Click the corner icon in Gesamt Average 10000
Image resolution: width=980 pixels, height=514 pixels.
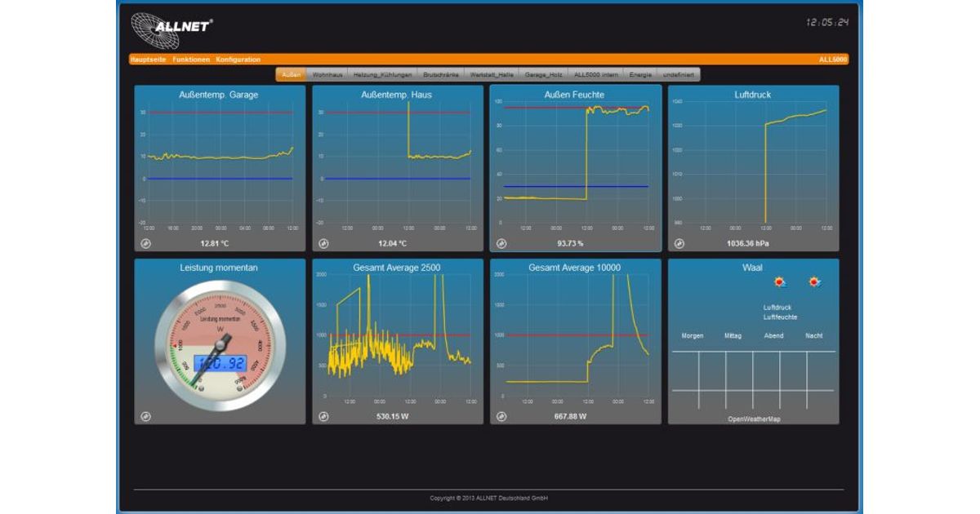tap(501, 416)
